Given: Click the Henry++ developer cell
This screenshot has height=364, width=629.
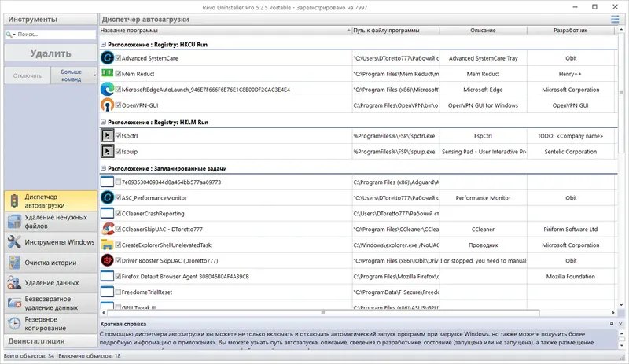Looking at the screenshot, I should pyautogui.click(x=571, y=73).
